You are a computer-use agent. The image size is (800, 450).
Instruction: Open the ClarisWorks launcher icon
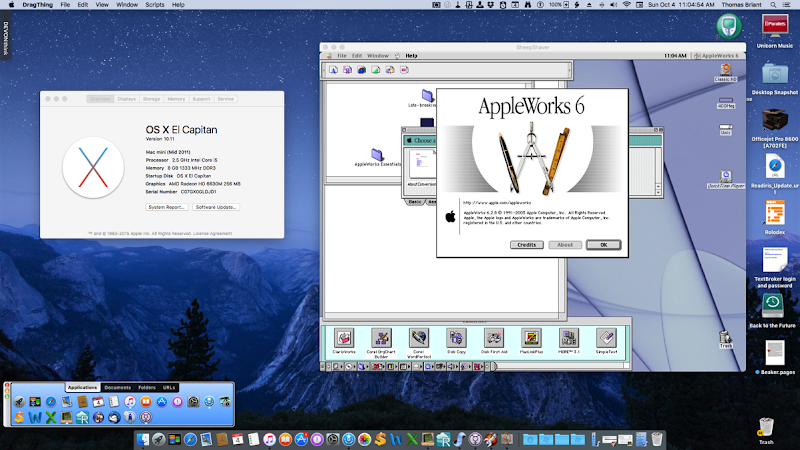tap(343, 338)
